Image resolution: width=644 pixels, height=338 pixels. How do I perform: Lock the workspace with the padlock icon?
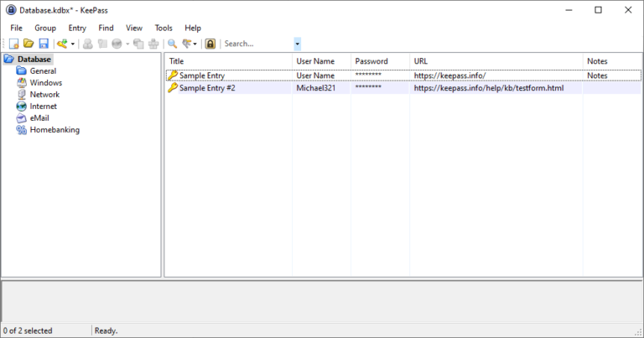[x=210, y=44]
